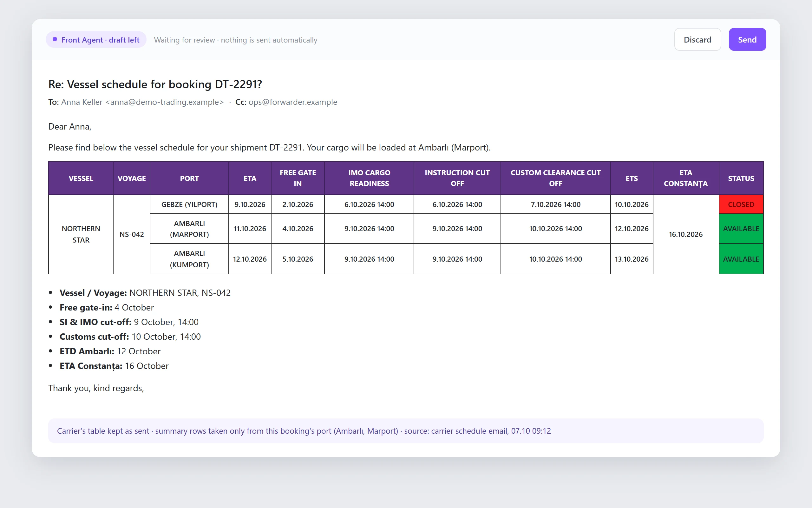This screenshot has height=508, width=812.
Task: Click ETS date 10.10.2026
Action: pyautogui.click(x=632, y=204)
